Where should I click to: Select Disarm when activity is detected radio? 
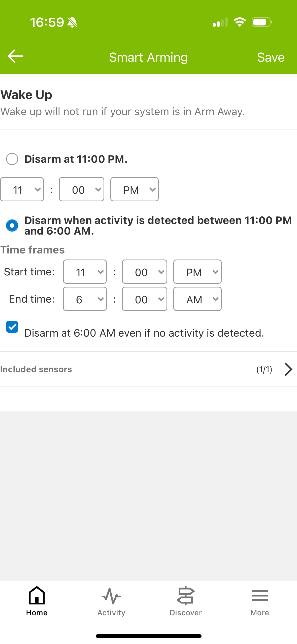(x=12, y=226)
